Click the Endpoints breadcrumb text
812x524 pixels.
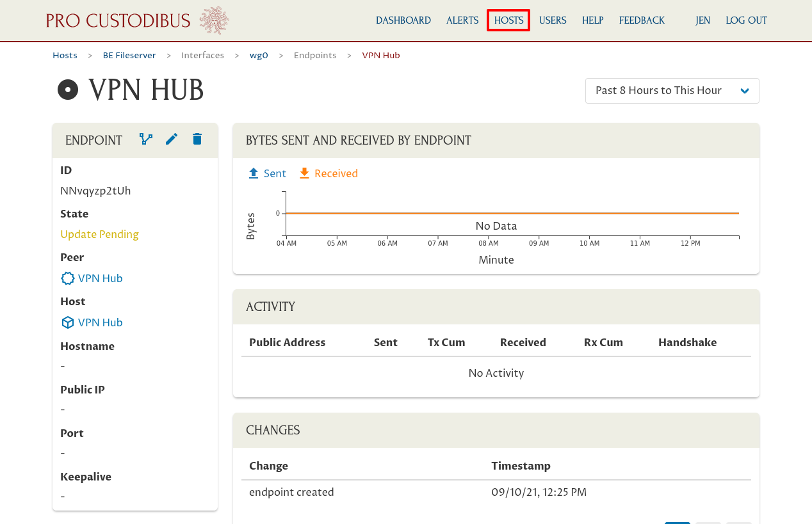coord(315,56)
